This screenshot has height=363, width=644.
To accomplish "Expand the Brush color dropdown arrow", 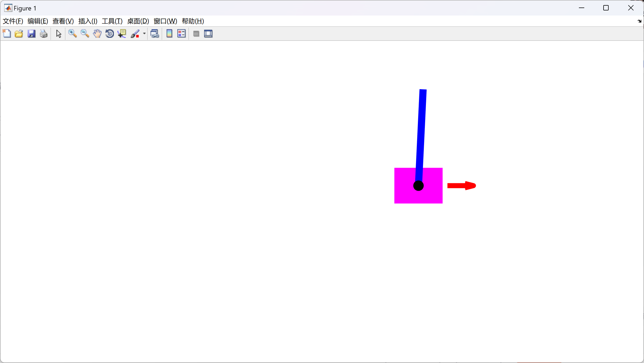I will click(144, 34).
